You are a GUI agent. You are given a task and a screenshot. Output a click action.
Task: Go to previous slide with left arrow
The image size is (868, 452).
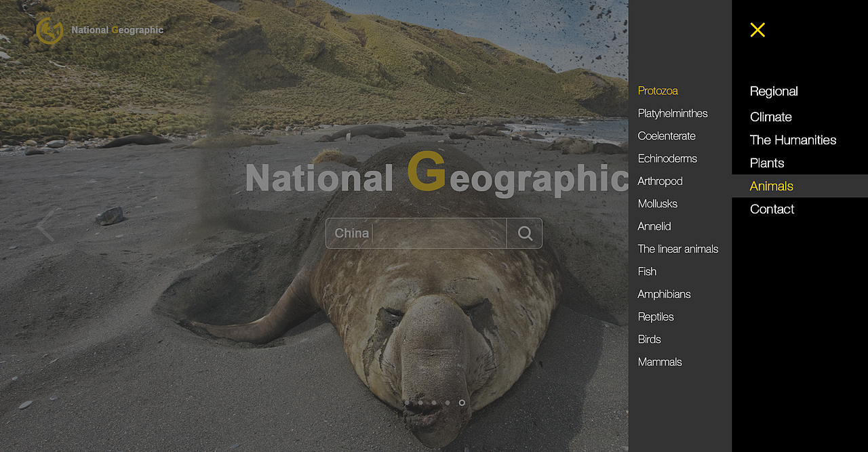point(45,225)
